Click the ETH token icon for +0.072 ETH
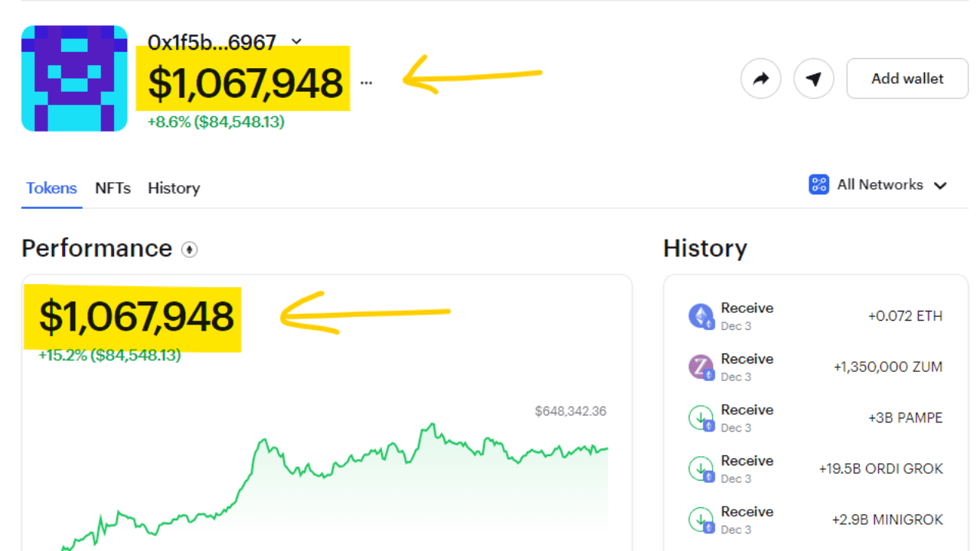This screenshot has height=551, width=980. click(701, 316)
